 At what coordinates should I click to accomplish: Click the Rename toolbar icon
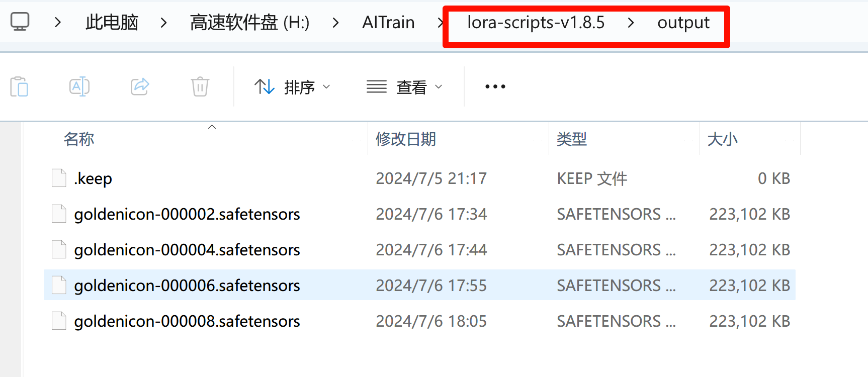point(79,86)
